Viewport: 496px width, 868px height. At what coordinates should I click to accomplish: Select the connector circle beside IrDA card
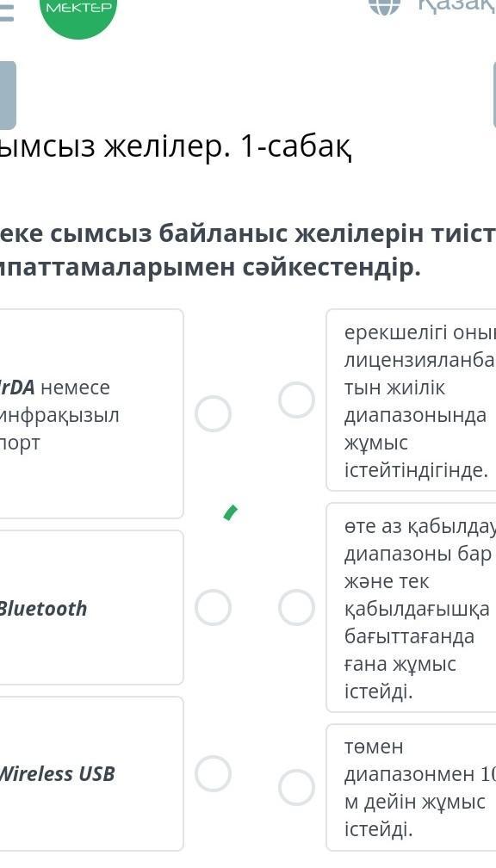[213, 413]
